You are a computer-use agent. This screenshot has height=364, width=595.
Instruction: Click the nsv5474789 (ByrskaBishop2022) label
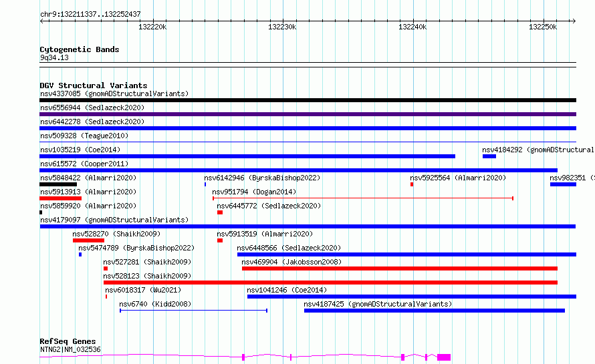[x=136, y=248]
